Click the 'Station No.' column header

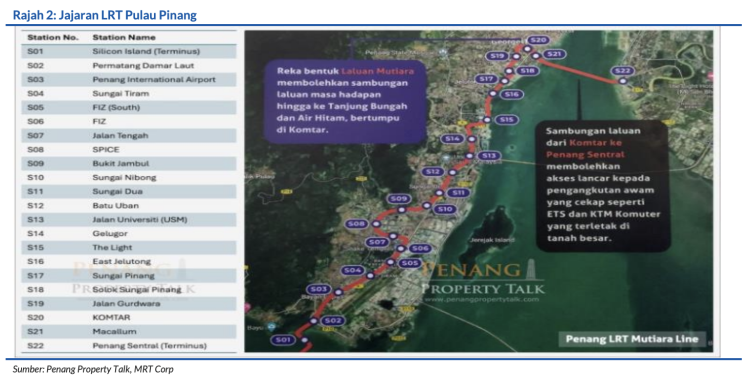click(53, 37)
